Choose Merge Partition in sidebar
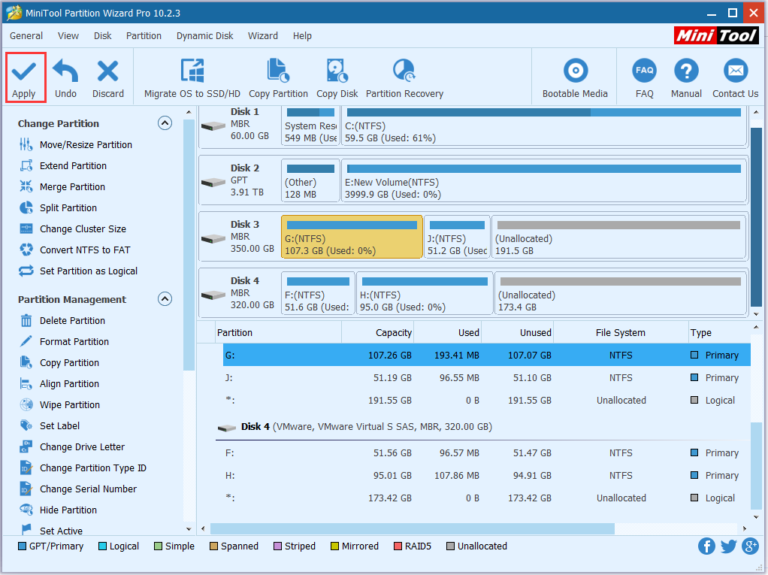Viewport: 768px width, 575px height. [72, 187]
